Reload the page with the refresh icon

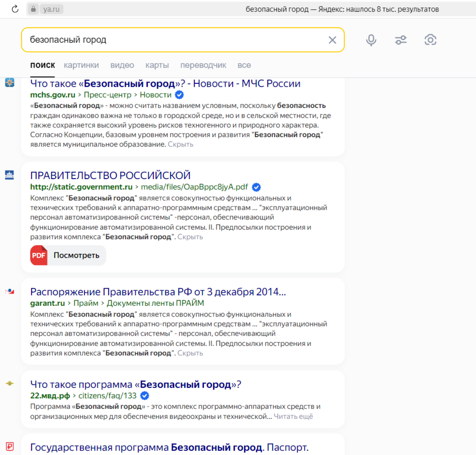[15, 9]
